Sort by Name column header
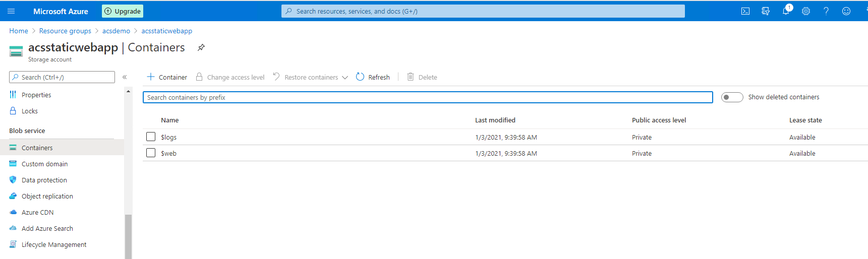868x259 pixels. coord(170,120)
